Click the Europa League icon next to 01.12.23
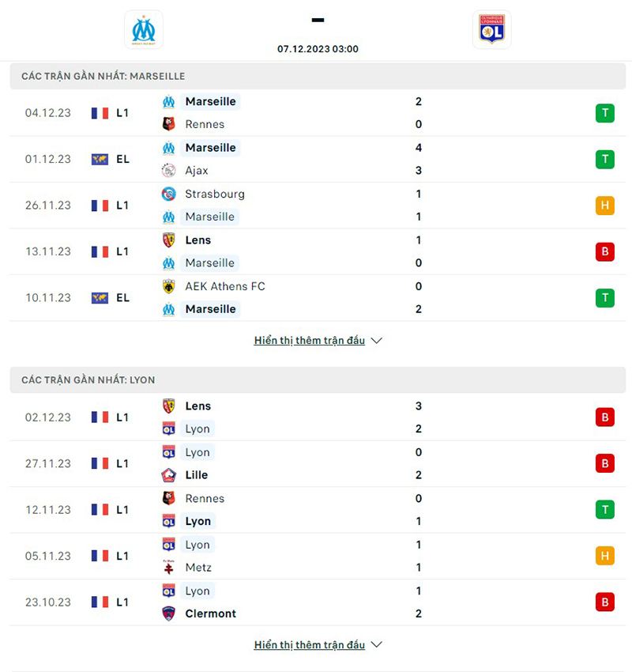 pos(100,159)
